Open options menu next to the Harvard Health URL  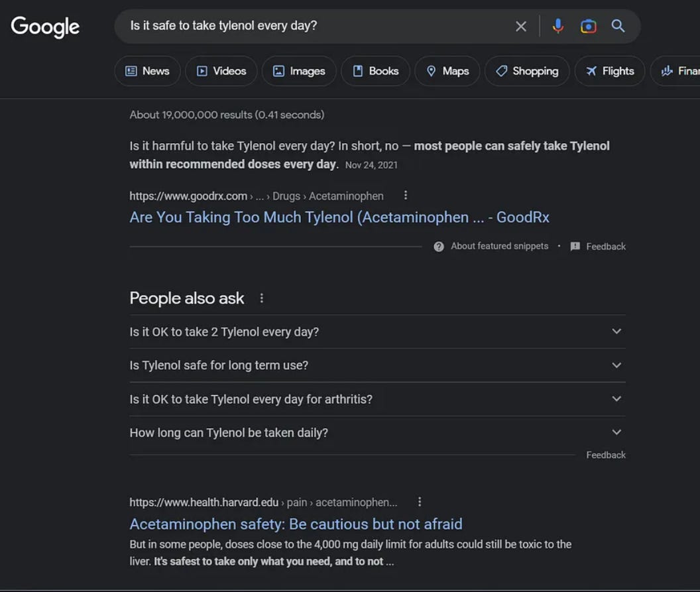pos(419,502)
